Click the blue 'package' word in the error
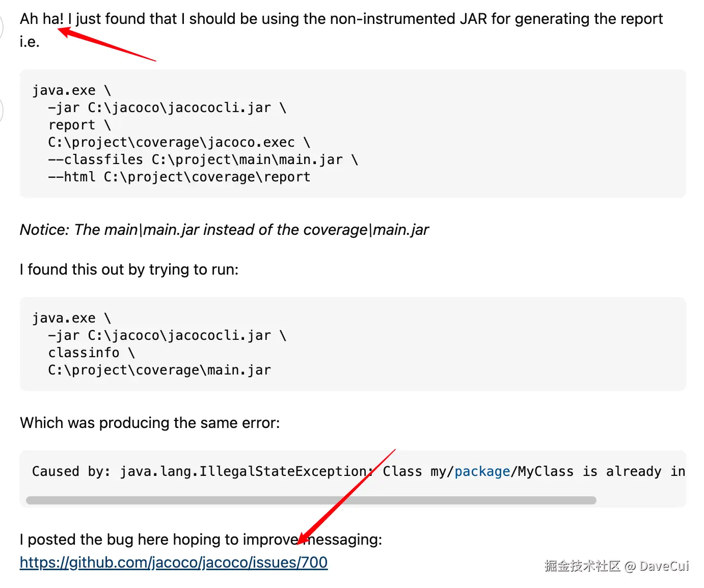Image resolution: width=704 pixels, height=588 pixels. click(482, 471)
